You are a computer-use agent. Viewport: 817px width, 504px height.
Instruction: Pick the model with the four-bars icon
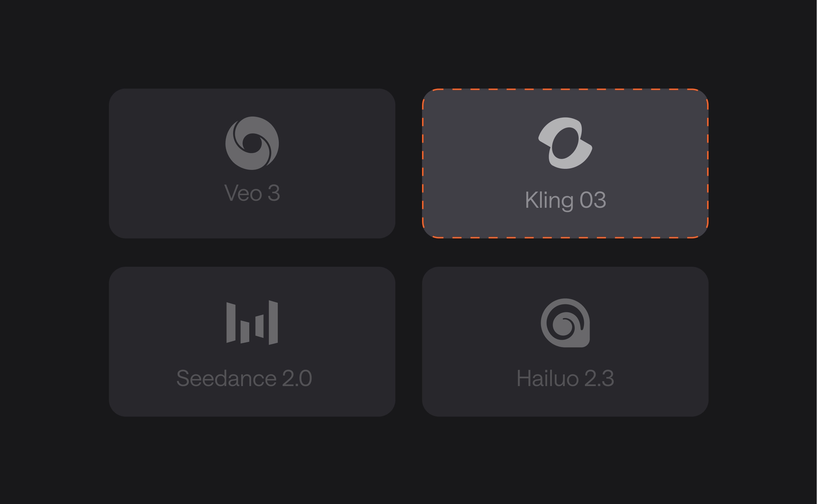point(252,342)
